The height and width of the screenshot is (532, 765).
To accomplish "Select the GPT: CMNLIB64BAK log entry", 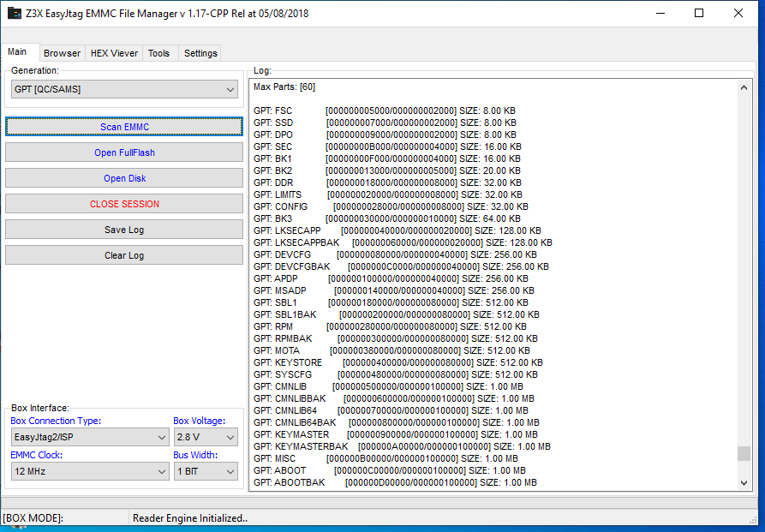I will coord(397,422).
